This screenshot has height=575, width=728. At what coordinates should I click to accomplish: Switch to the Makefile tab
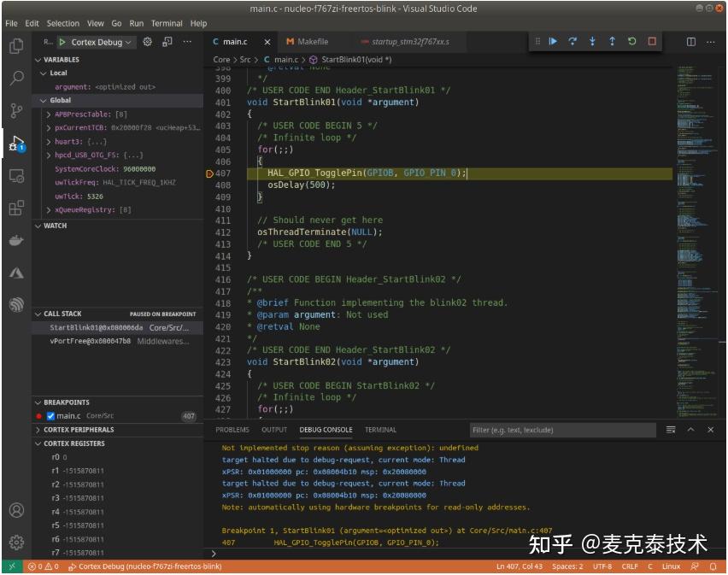point(311,39)
